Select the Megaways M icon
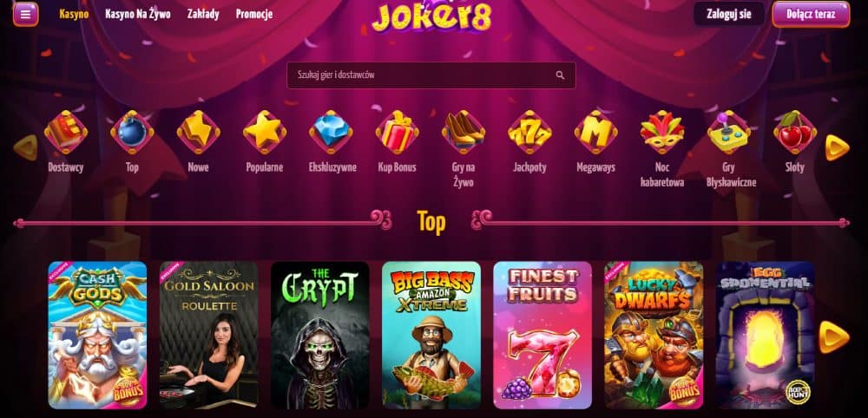 (x=595, y=132)
